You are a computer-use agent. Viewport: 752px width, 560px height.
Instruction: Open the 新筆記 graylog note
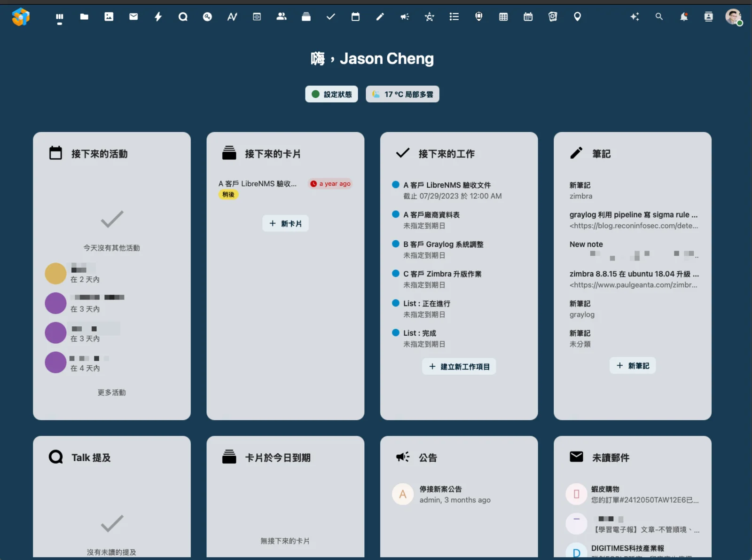[x=633, y=309]
